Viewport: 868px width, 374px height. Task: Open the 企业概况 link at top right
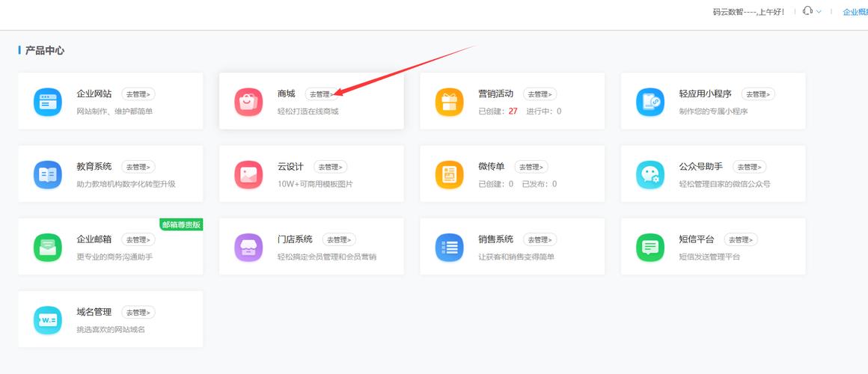855,12
